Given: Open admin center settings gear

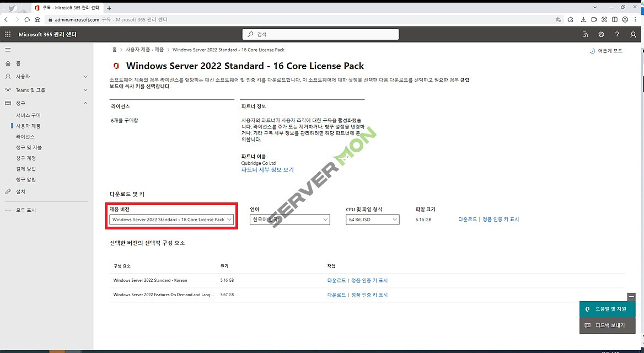Looking at the screenshot, I should (x=601, y=35).
